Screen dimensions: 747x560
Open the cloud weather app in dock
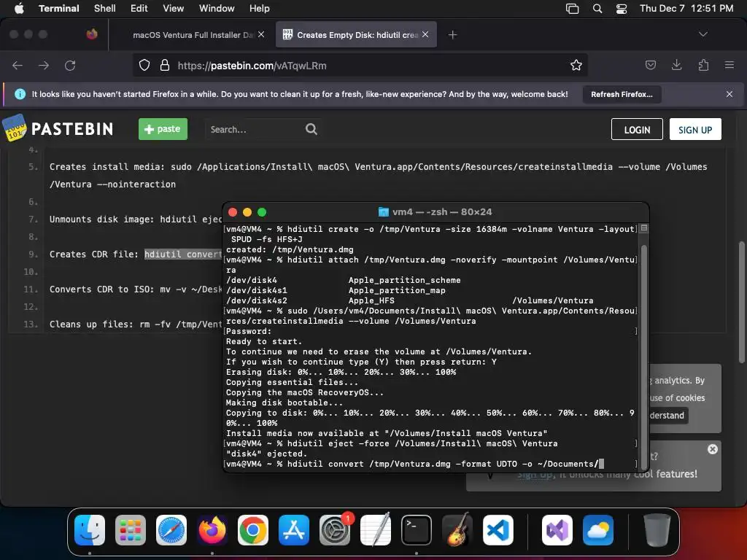click(598, 530)
